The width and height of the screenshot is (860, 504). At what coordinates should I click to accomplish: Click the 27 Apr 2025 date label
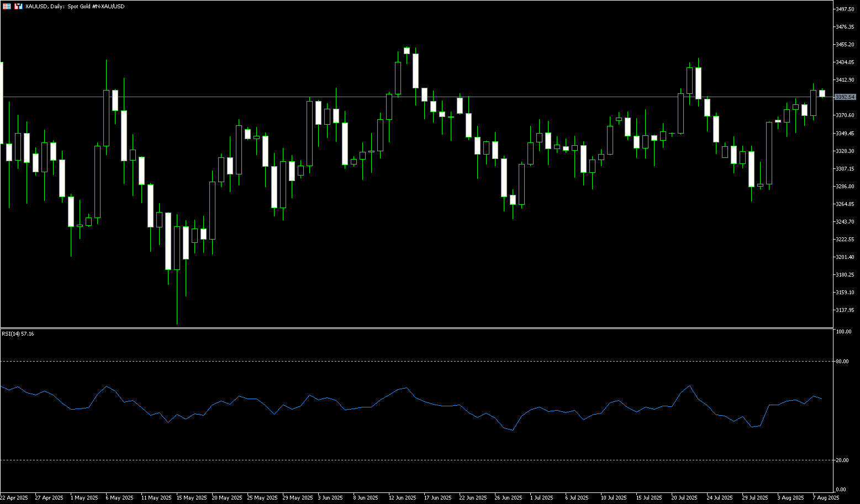pyautogui.click(x=49, y=498)
